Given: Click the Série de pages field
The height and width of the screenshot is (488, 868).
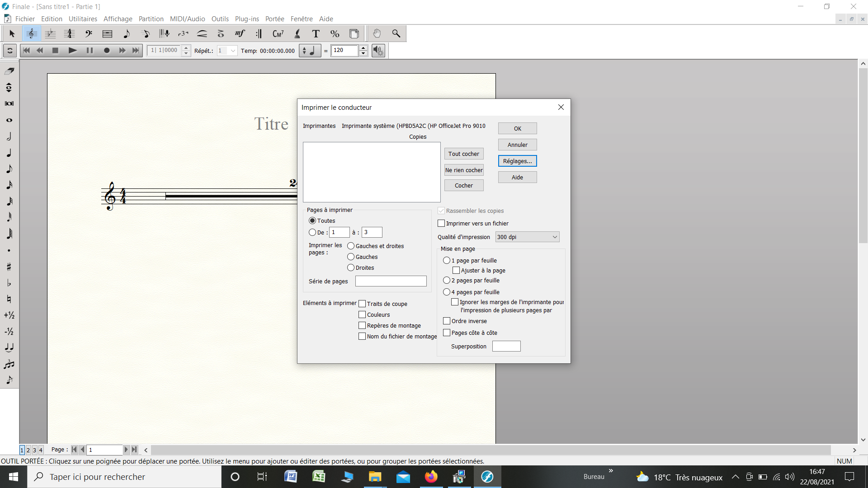Looking at the screenshot, I should pyautogui.click(x=391, y=281).
